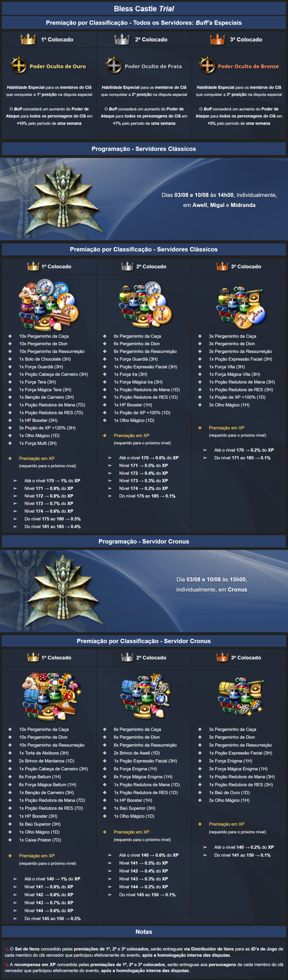Click gold crown in Buff's Especiais section
The width and height of the screenshot is (288, 980).
(28, 39)
